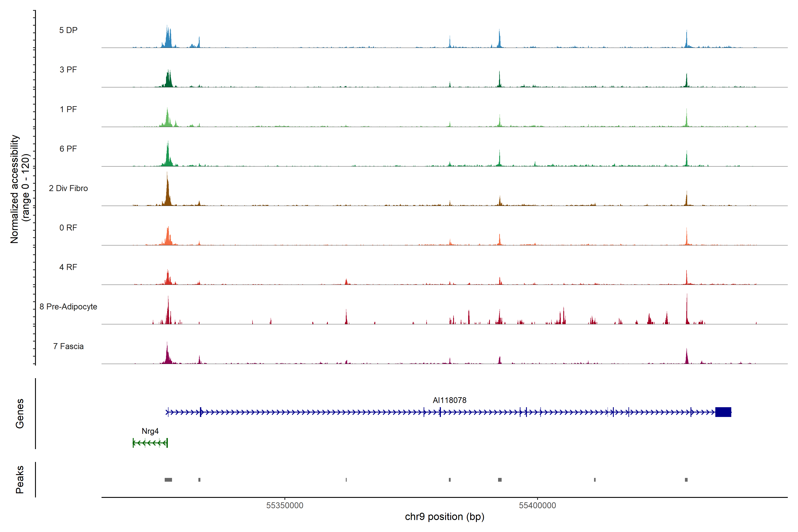Click the rightmost gray peak marker

(686, 480)
